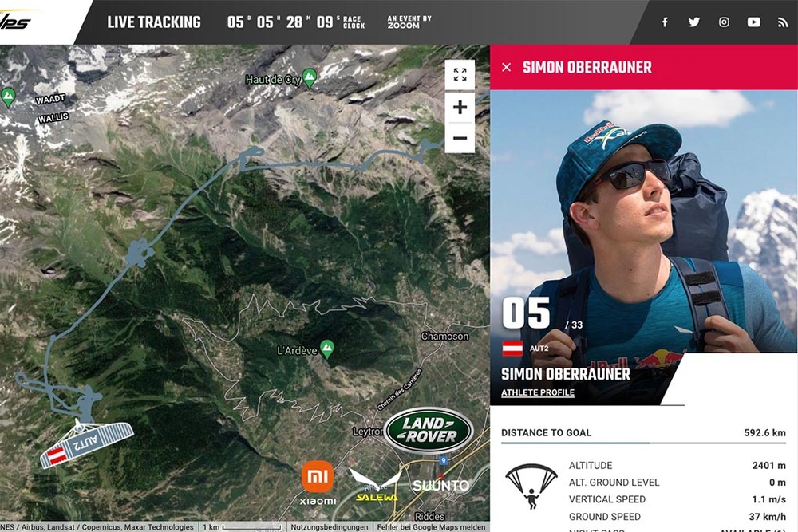The height and width of the screenshot is (532, 798).
Task: Select the AUT2 paraglider marker on map
Action: tap(86, 443)
